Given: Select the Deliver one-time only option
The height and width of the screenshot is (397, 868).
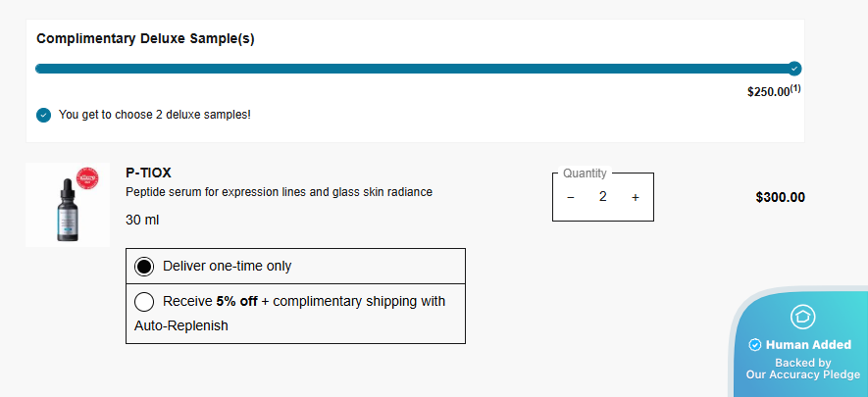Looking at the screenshot, I should tap(145, 266).
